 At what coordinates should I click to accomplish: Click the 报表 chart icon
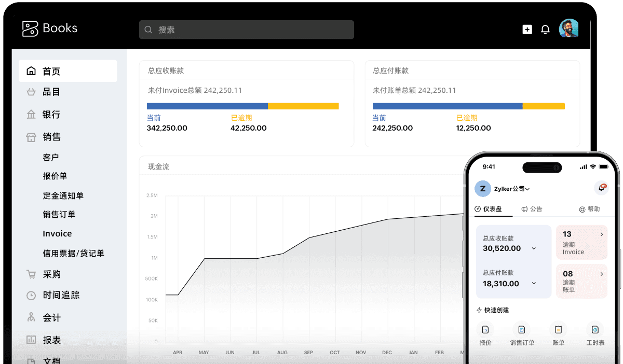coord(31,340)
